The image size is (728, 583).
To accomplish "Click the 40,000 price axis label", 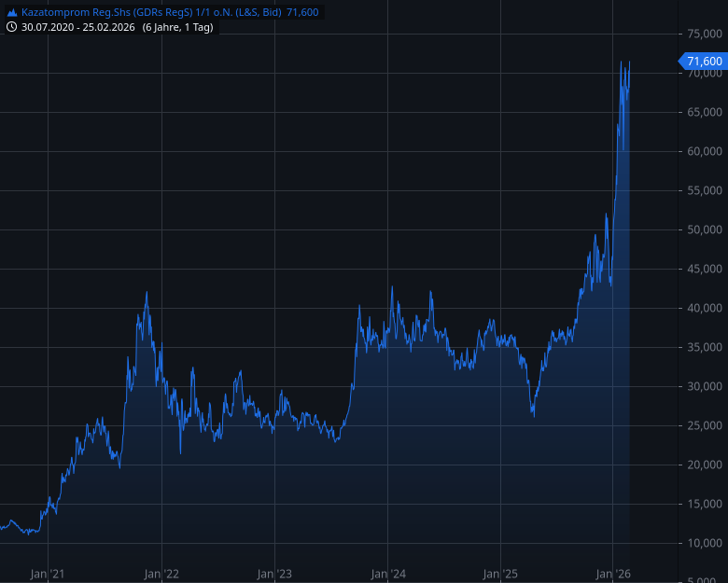I will (x=705, y=308).
